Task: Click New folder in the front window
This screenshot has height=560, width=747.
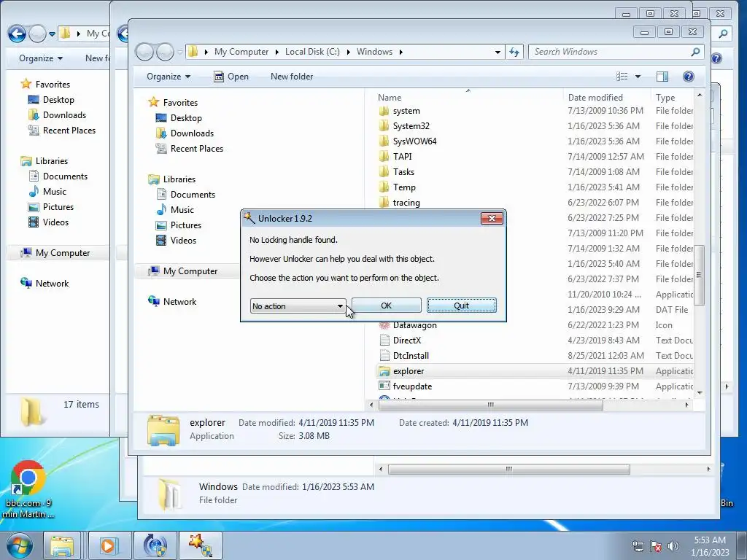Action: tap(292, 76)
